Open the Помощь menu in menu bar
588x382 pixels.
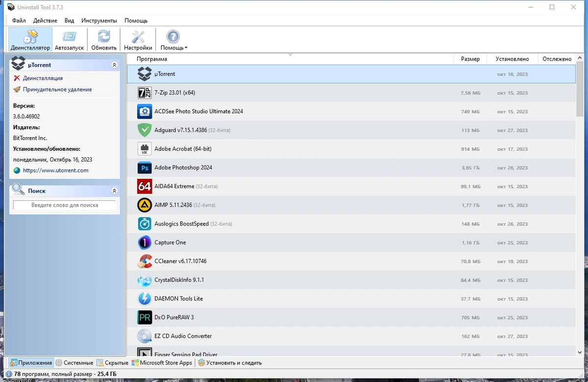coord(136,21)
